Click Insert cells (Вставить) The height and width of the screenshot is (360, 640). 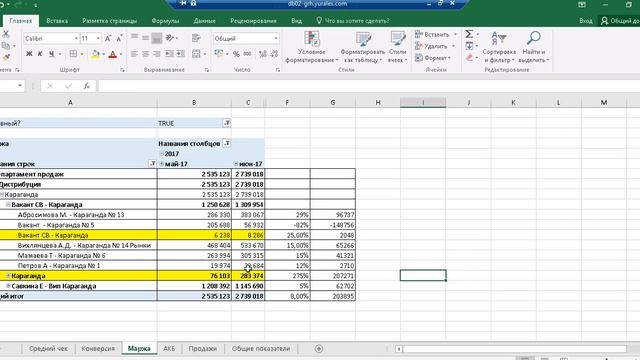coord(435,35)
